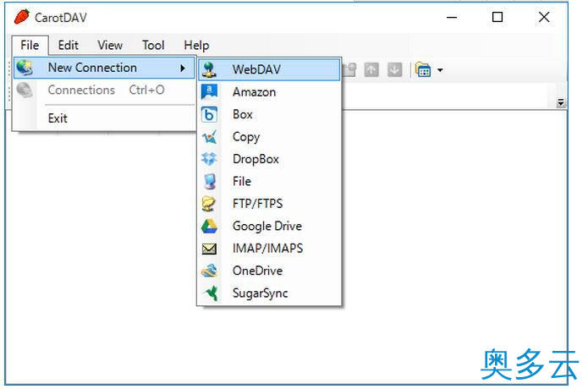Image resolution: width=588 pixels, height=389 pixels.
Task: Select Google Drive connection type
Action: 269,226
